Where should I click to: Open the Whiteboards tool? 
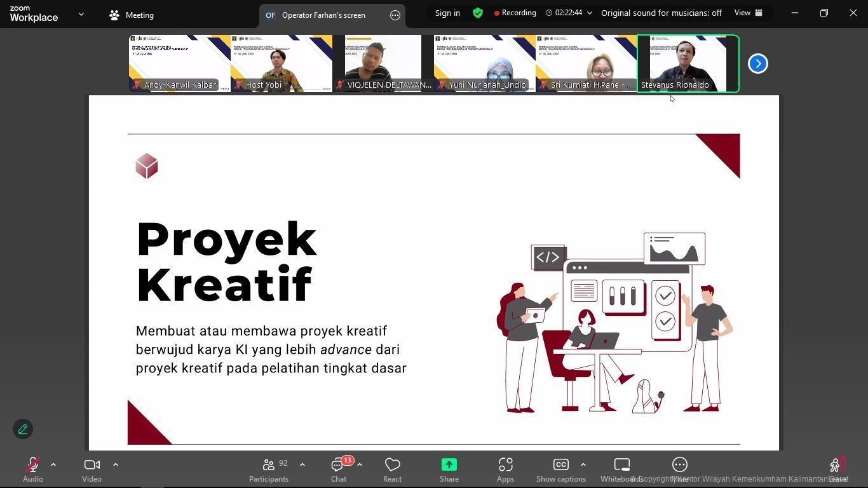[621, 470]
